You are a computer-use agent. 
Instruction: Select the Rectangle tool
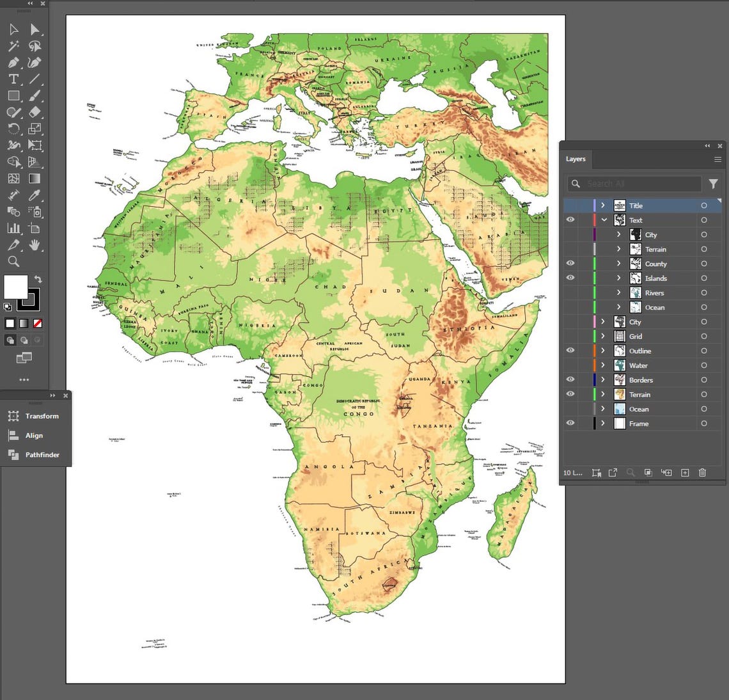14,96
